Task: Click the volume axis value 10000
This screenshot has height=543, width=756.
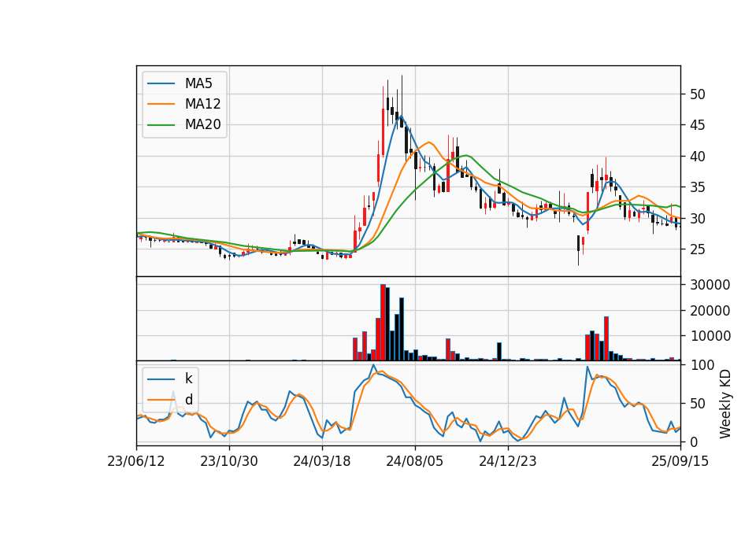Action: click(x=710, y=336)
